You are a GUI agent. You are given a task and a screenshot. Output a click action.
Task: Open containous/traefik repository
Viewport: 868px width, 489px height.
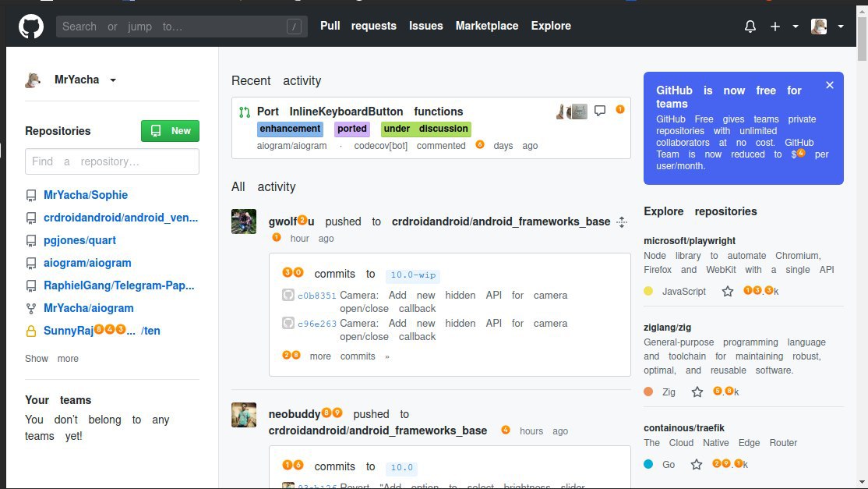(x=683, y=428)
